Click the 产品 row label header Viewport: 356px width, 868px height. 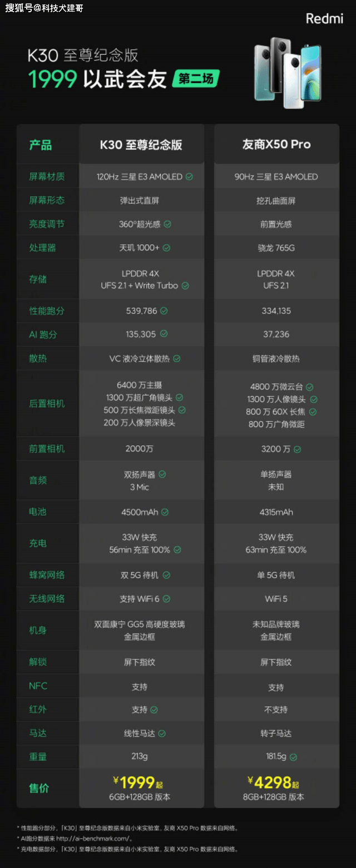point(41,145)
